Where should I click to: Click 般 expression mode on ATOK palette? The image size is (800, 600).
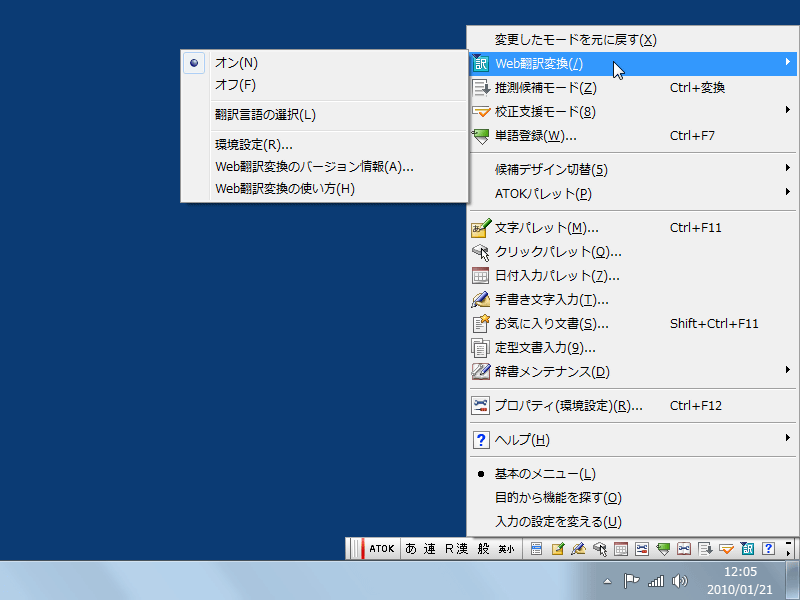(484, 549)
